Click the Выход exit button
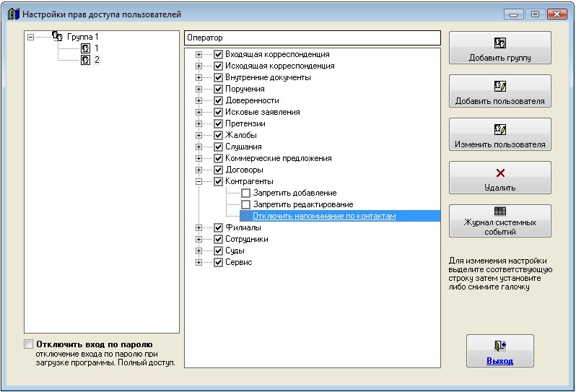The image size is (576, 392). (500, 351)
